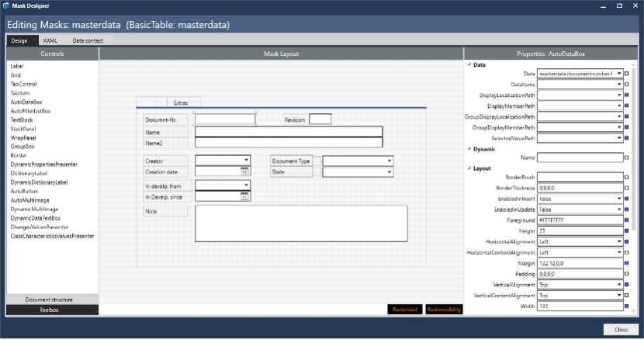The height and width of the screenshot is (340, 644).
Task: Select the AutoDataBox control in Controls list
Action: (26, 102)
